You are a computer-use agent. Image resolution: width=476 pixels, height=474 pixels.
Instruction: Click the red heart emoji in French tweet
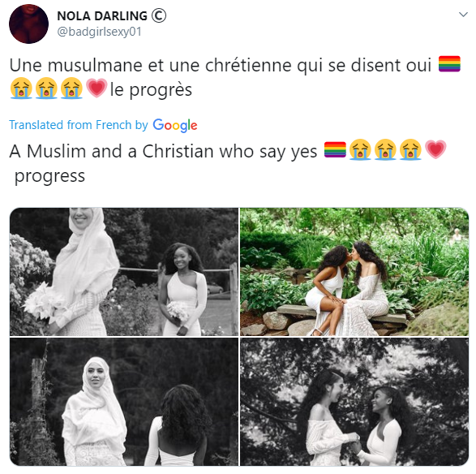(x=96, y=88)
